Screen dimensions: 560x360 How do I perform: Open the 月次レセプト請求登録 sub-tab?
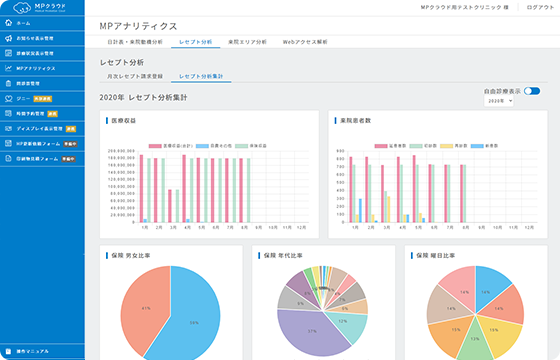(135, 76)
